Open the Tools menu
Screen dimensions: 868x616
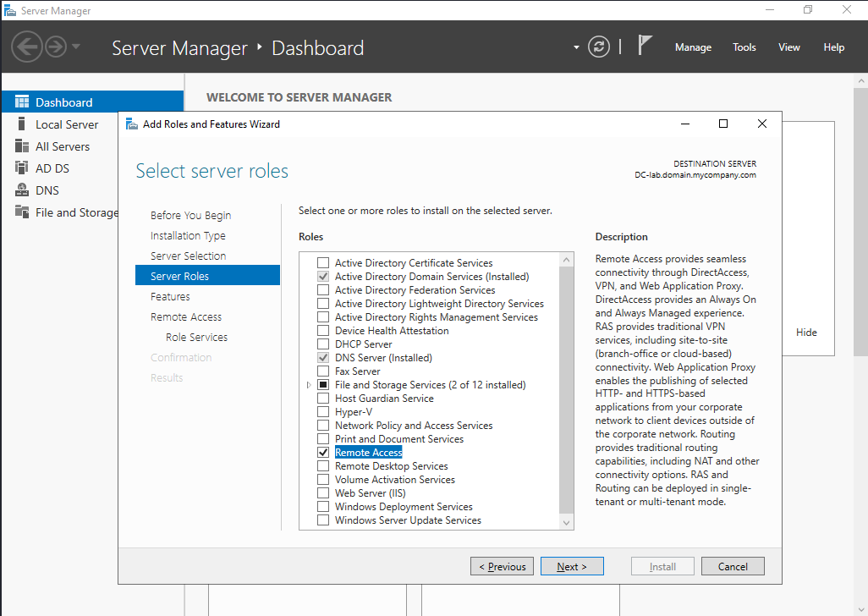click(744, 47)
